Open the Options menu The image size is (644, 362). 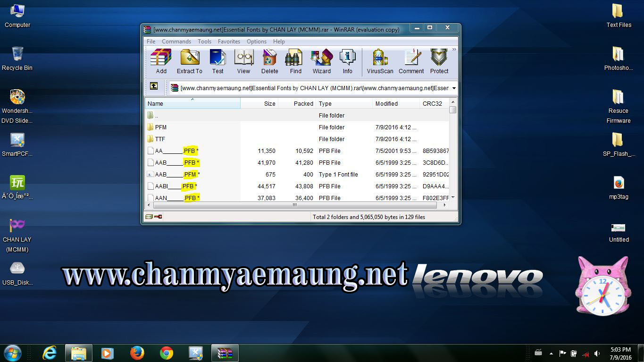click(x=257, y=42)
